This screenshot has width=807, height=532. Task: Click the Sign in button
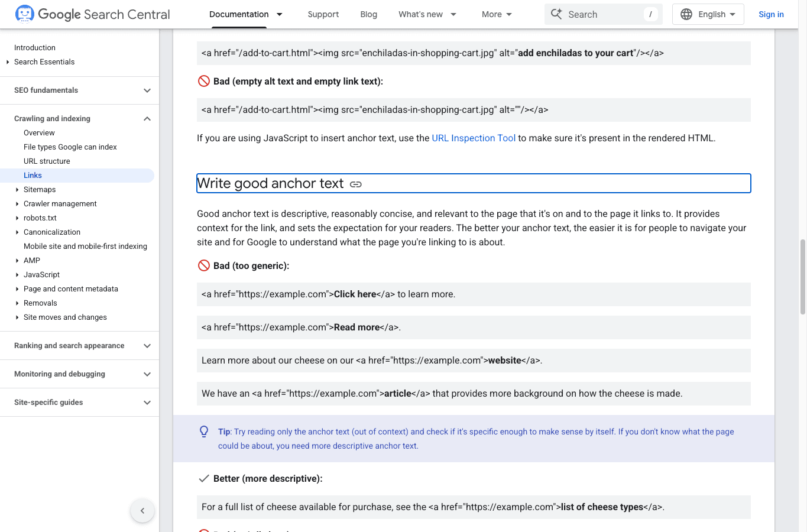click(x=771, y=14)
